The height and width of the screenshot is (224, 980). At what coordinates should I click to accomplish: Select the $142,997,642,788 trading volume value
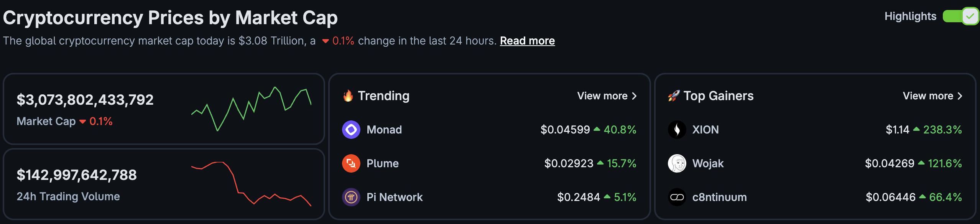[x=77, y=175]
